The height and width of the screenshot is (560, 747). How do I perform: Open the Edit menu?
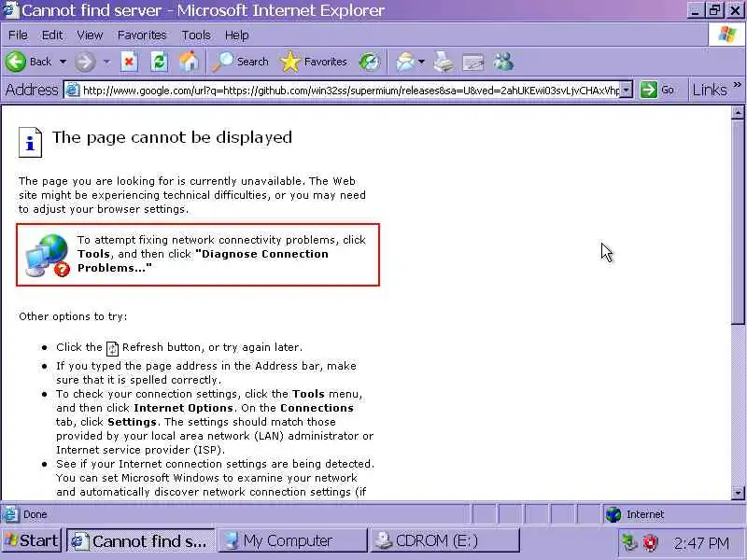click(52, 35)
